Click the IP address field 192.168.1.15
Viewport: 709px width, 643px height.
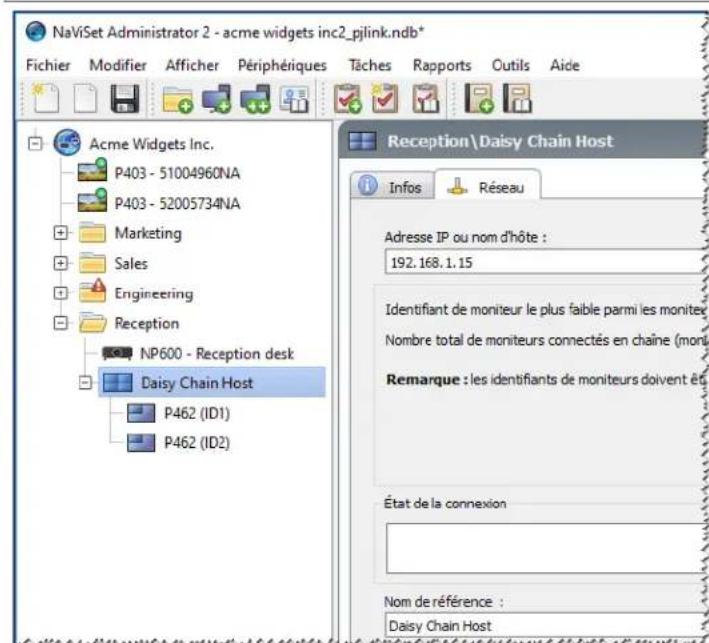coord(546,262)
